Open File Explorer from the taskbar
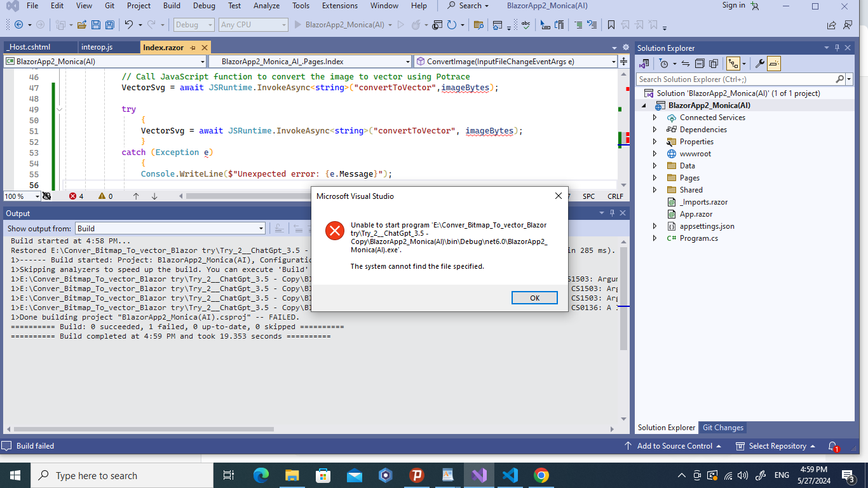This screenshot has height=488, width=868. click(x=292, y=475)
